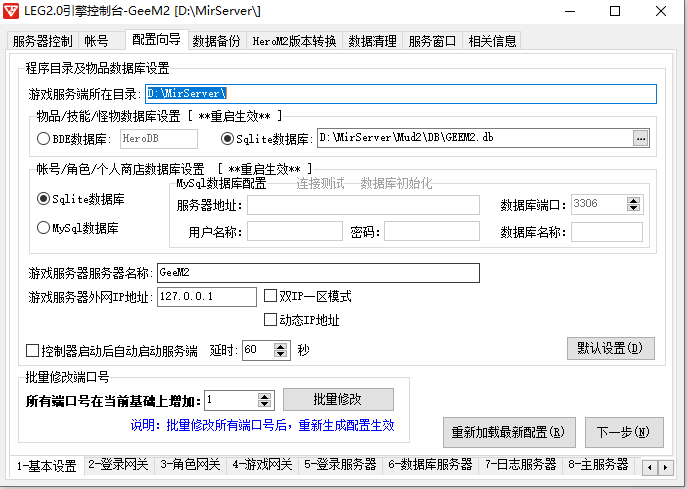Screen dimensions: 687x489
Task: Click the browse button for Sqlite database path
Action: (x=641, y=139)
